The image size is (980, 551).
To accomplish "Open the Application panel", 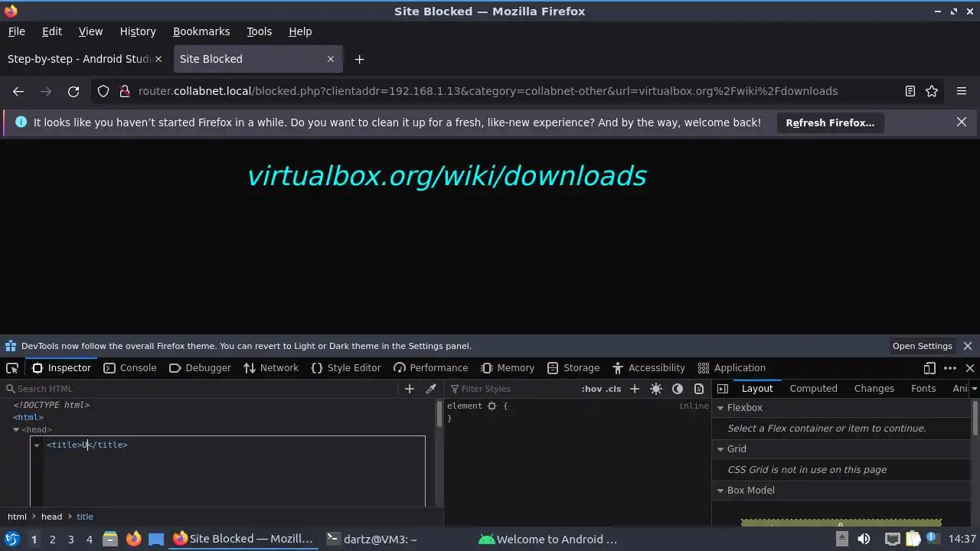I will (x=732, y=368).
